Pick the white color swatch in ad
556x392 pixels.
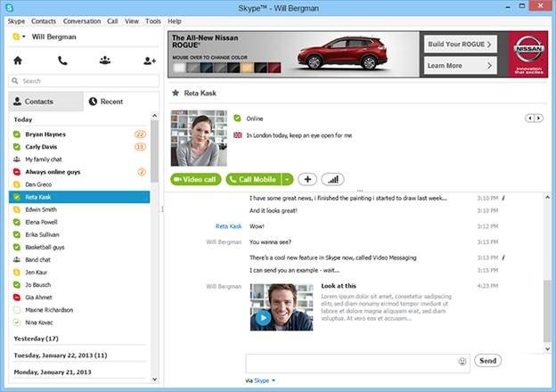pyautogui.click(x=179, y=68)
